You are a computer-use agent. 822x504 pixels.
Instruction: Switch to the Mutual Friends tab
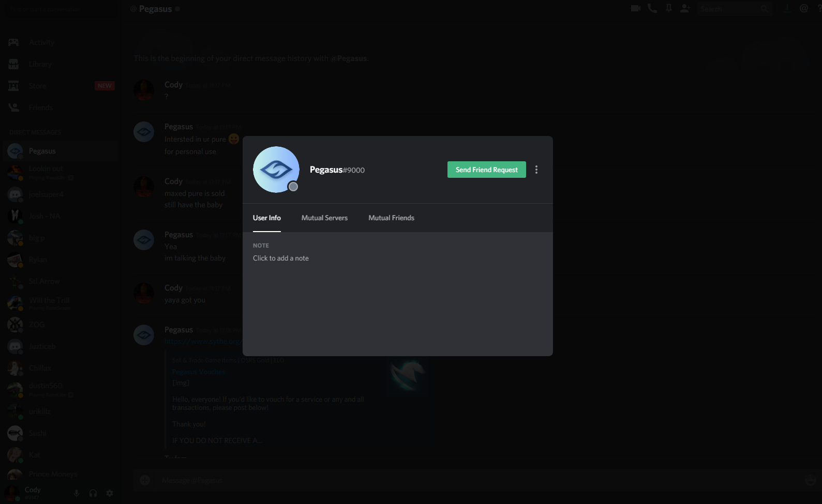click(391, 218)
